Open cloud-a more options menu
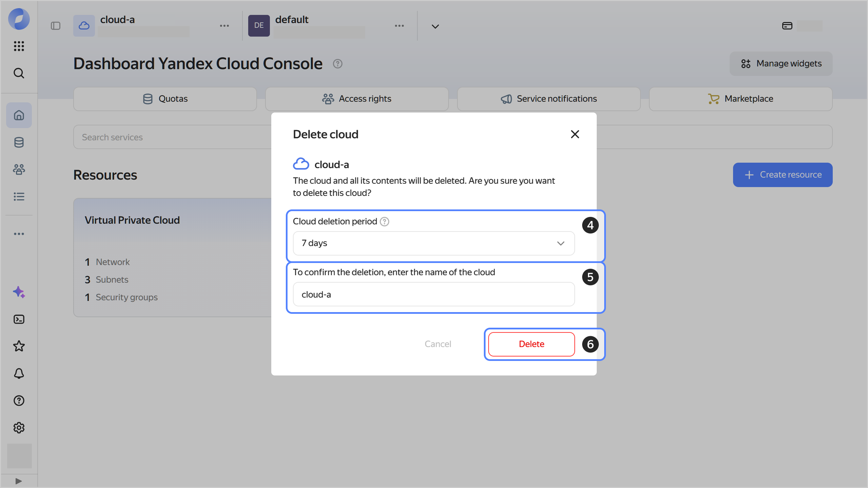Viewport: 868px width, 488px height. pyautogui.click(x=224, y=26)
